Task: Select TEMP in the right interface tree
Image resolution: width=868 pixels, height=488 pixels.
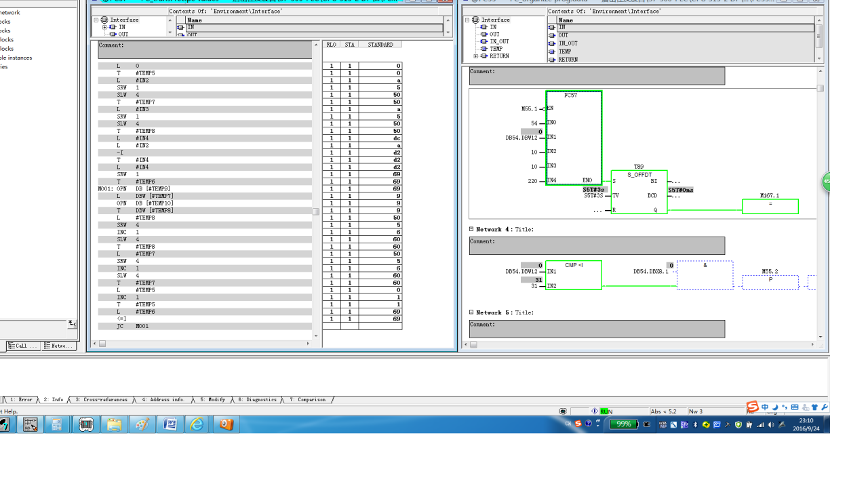Action: (496, 49)
